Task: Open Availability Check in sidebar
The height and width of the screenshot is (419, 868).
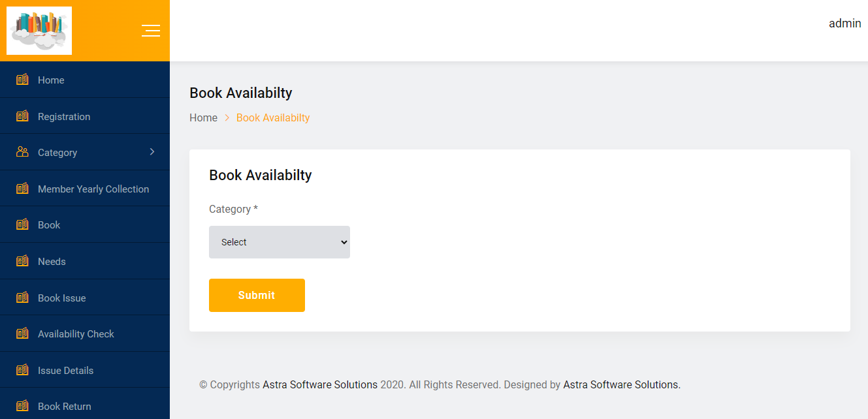Action: pos(85,334)
